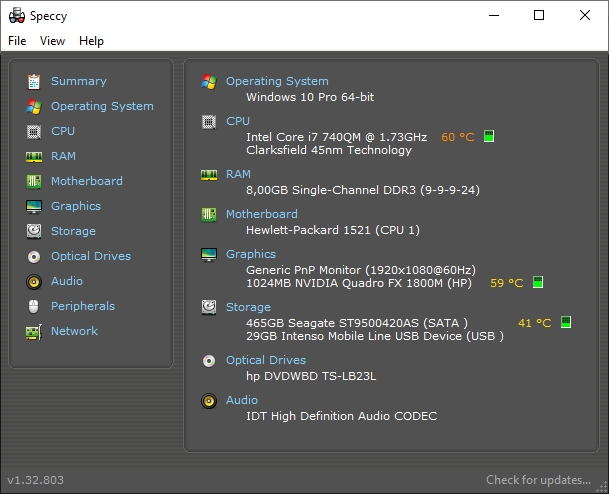
Task: Click the RAM stick icon in sidebar
Action: pos(34,157)
